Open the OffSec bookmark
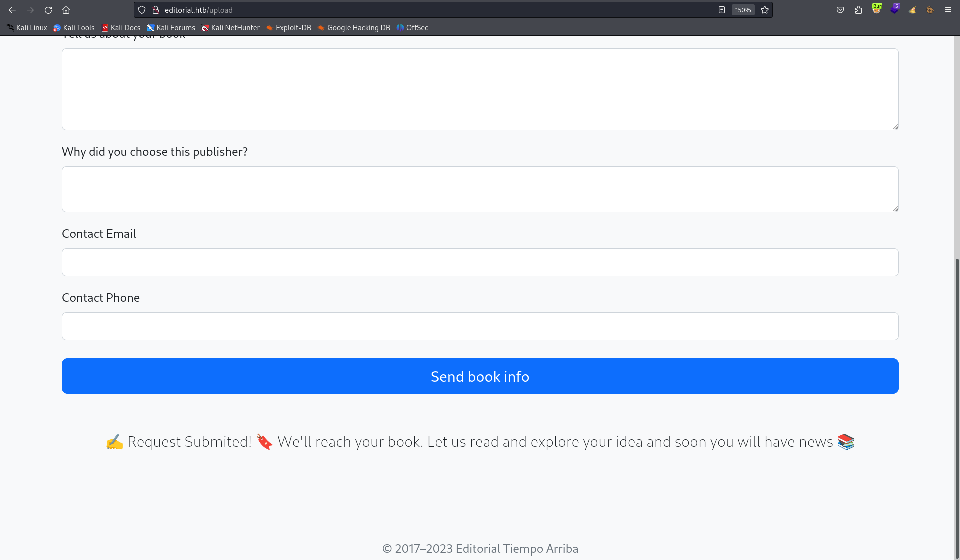This screenshot has width=960, height=560. [412, 28]
